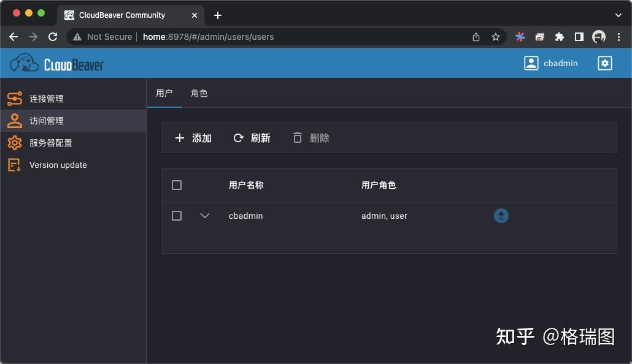Click the orange window extension icon
This screenshot has height=364, width=632.
pos(540,37)
